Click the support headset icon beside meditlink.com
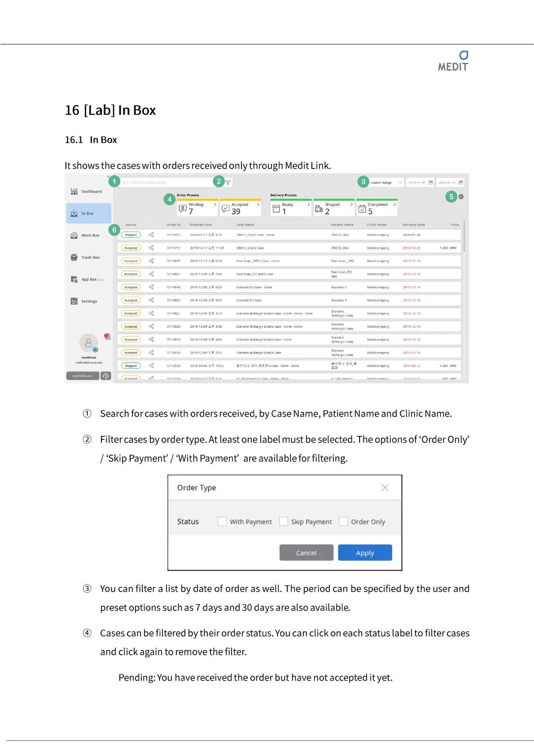The image size is (534, 756). [106, 376]
